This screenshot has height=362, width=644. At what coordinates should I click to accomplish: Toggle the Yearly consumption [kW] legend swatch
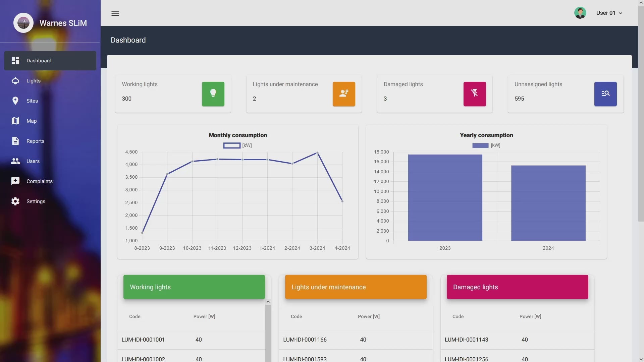480,145
